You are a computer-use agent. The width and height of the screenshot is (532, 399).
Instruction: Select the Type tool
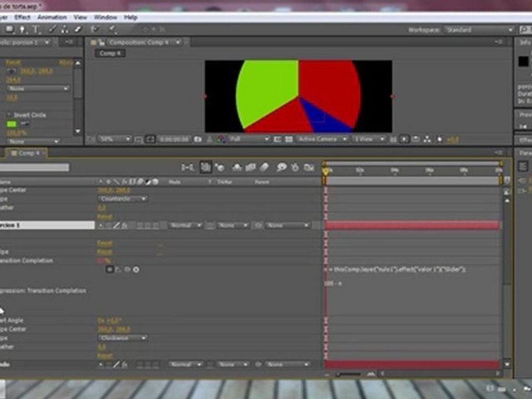[x=36, y=29]
